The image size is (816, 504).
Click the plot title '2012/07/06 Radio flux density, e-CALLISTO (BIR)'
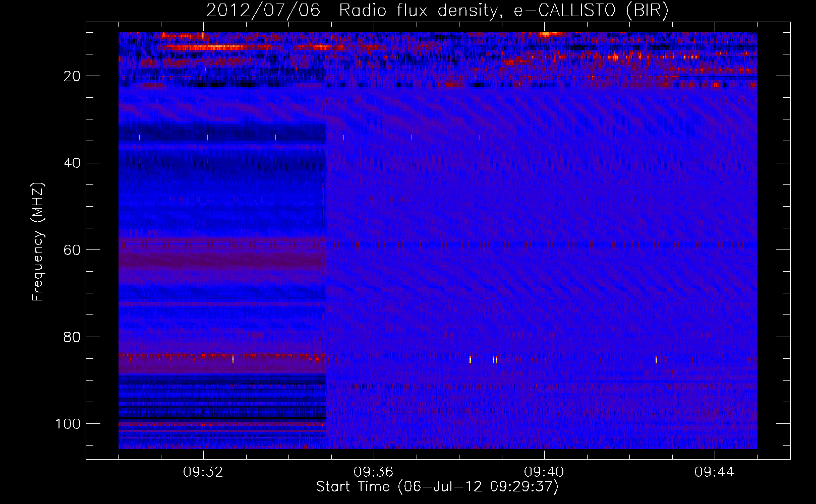[437, 11]
